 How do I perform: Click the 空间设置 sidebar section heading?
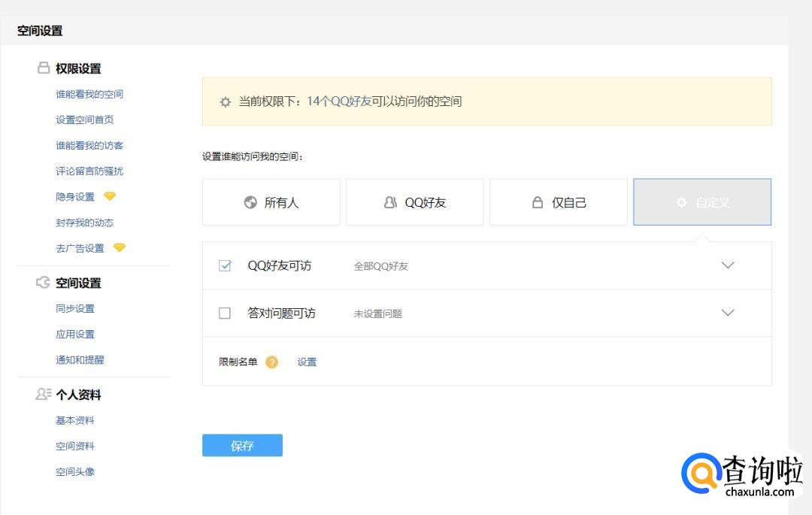[x=78, y=283]
